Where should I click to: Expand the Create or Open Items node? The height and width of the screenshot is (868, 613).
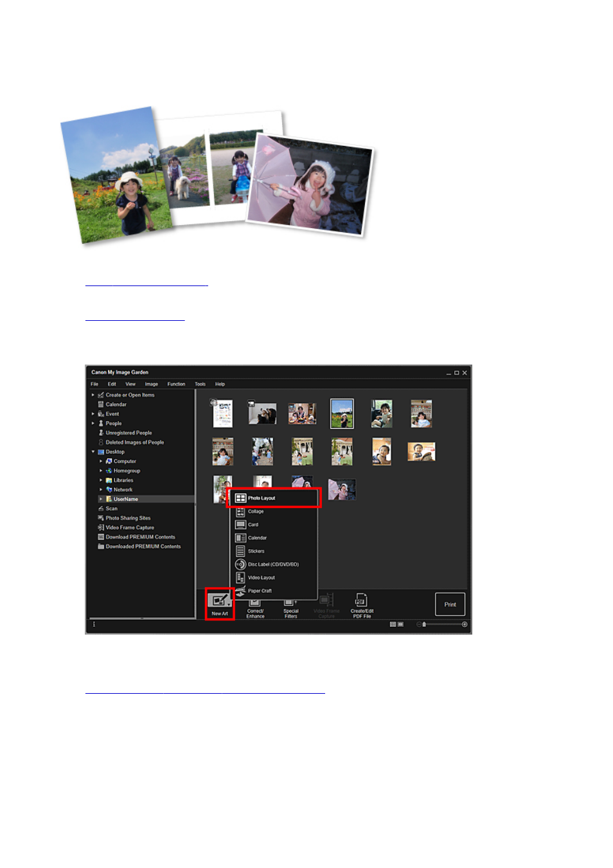93,395
